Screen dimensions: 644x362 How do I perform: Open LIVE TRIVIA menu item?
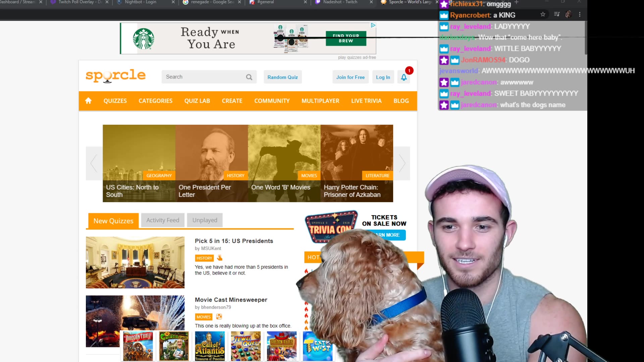366,101
